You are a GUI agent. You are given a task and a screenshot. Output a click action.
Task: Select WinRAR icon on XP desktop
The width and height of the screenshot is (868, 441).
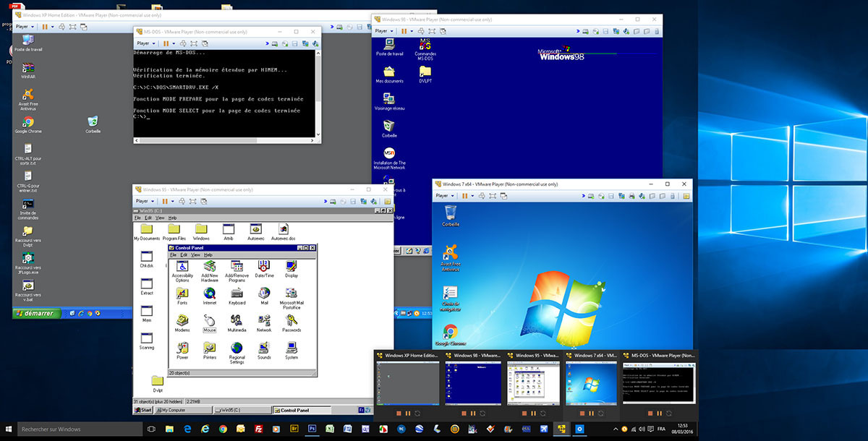pyautogui.click(x=28, y=70)
